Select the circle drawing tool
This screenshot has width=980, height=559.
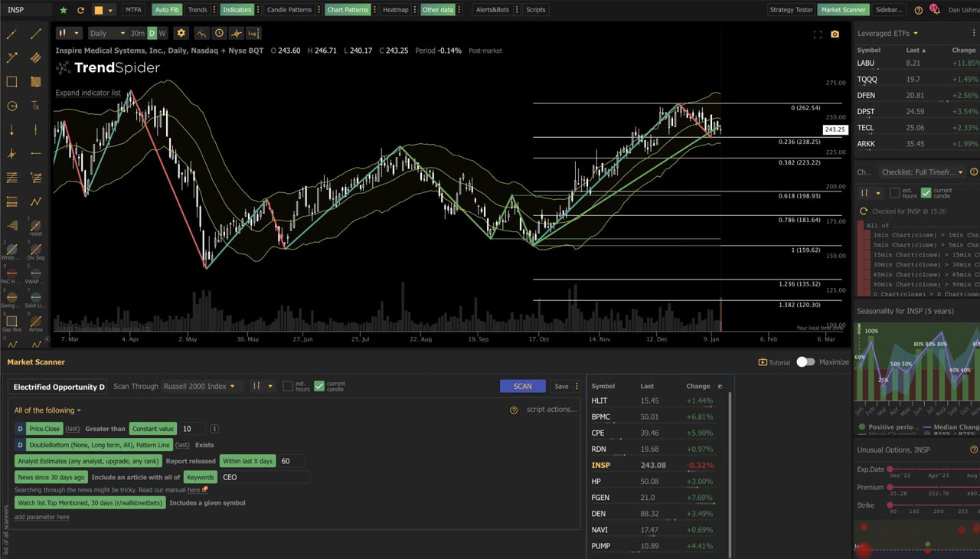coord(11,106)
